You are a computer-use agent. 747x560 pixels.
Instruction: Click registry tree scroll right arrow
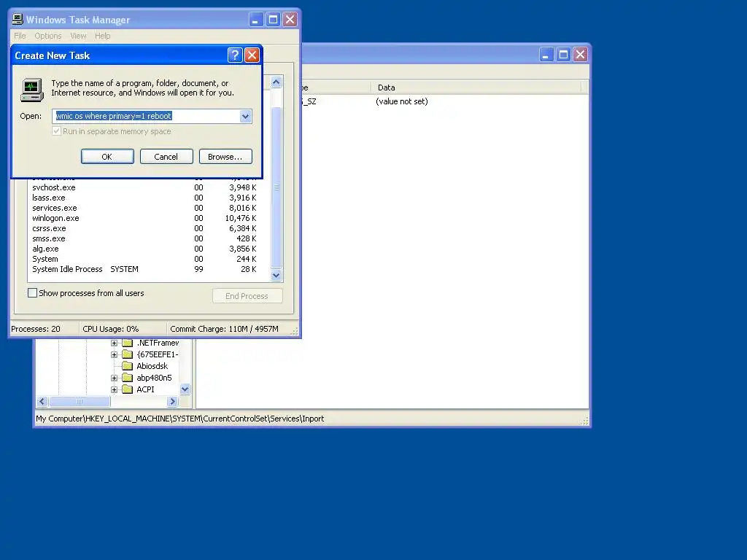172,402
